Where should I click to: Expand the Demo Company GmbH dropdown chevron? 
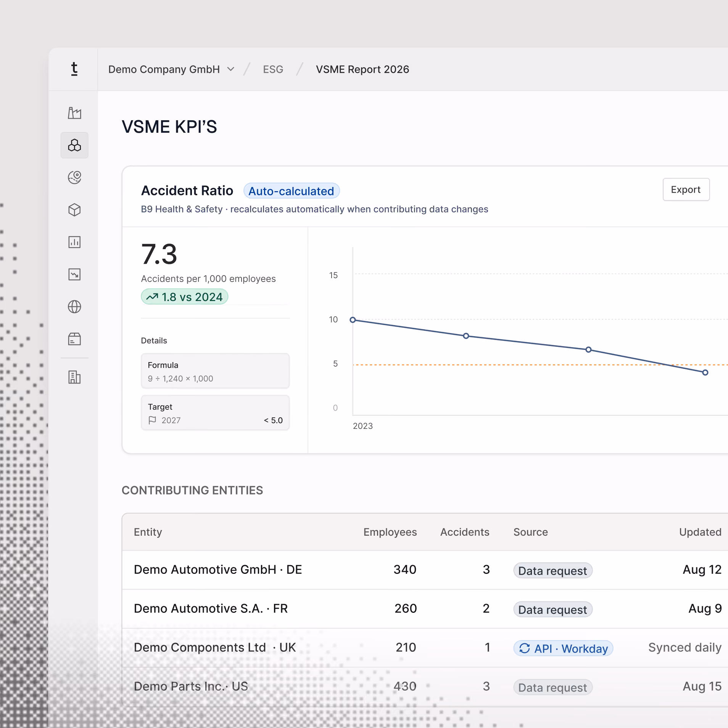tap(230, 69)
